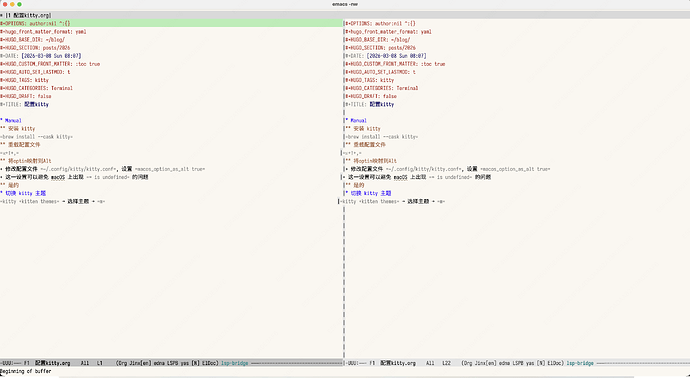The width and height of the screenshot is (690, 378).
Task: Click Jinx[en] in the right mode line
Action: pyautogui.click(x=485, y=363)
